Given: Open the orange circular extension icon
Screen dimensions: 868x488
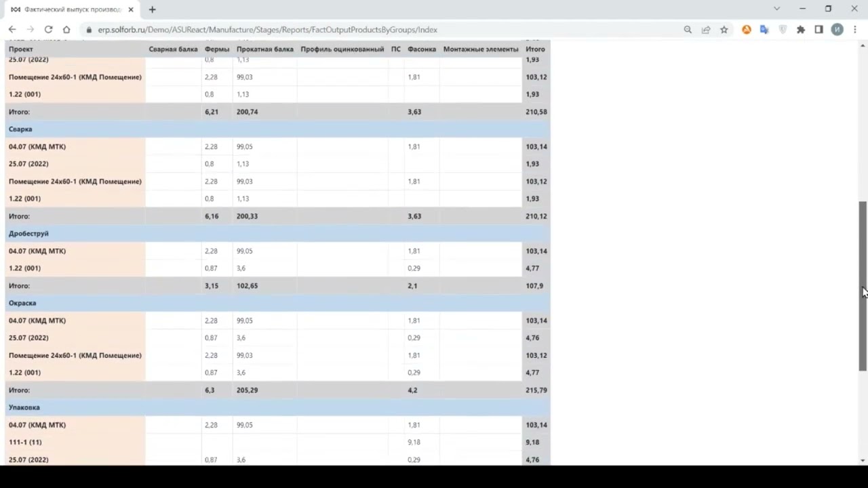Looking at the screenshot, I should 747,30.
